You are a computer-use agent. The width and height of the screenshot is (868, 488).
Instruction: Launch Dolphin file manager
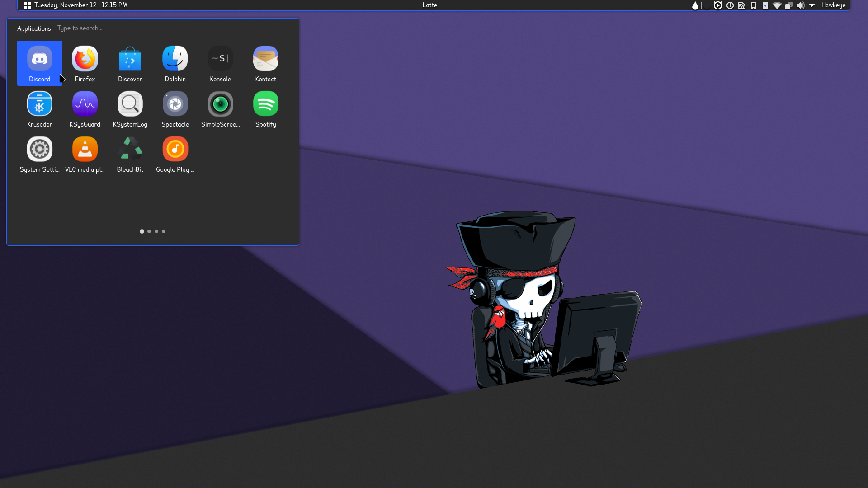coord(175,63)
